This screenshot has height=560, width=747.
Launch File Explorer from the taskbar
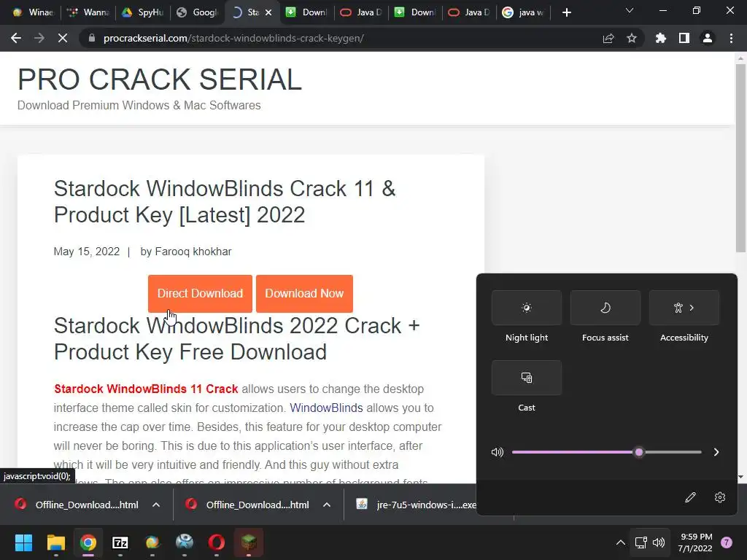coord(55,542)
